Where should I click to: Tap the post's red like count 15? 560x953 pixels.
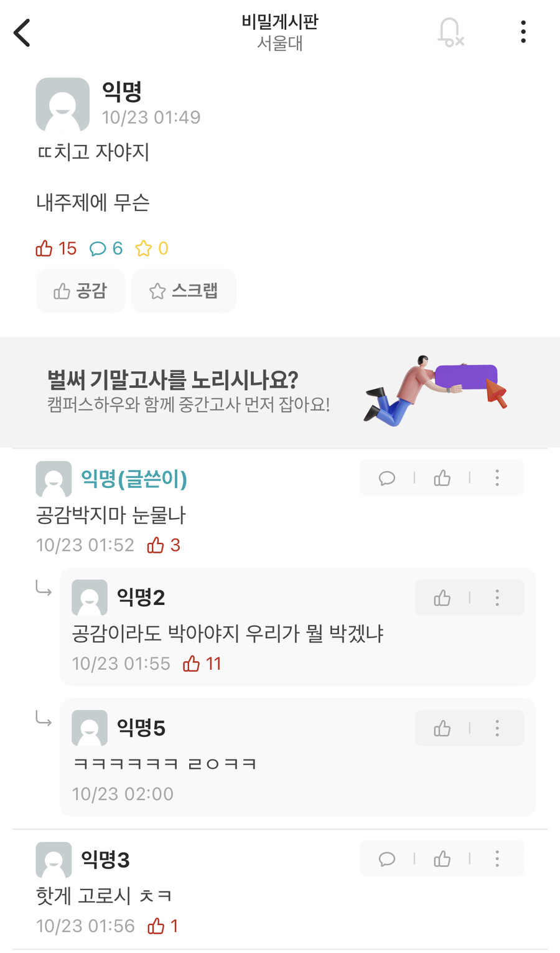coord(56,249)
